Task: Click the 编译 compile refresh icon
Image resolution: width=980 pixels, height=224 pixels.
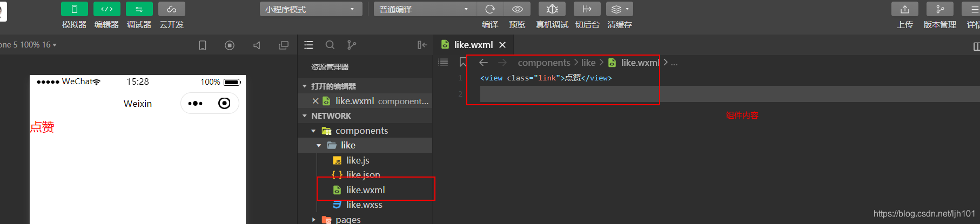Action: pyautogui.click(x=490, y=9)
